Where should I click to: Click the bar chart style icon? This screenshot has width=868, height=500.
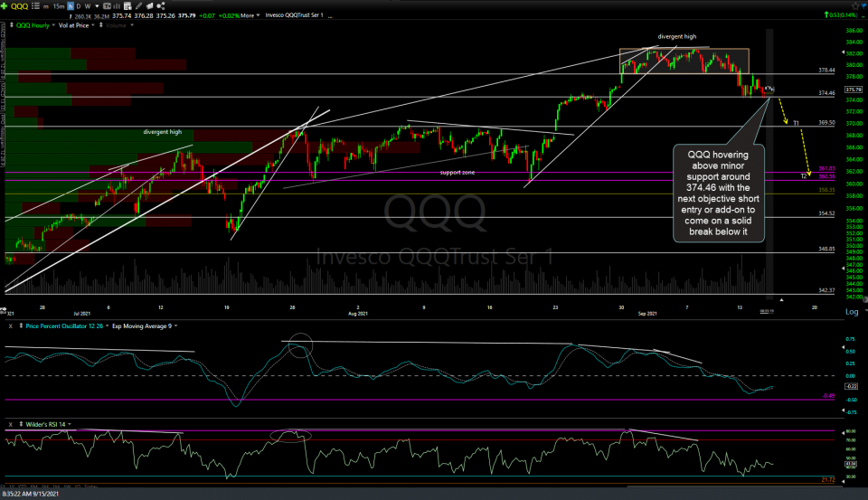pos(117,6)
